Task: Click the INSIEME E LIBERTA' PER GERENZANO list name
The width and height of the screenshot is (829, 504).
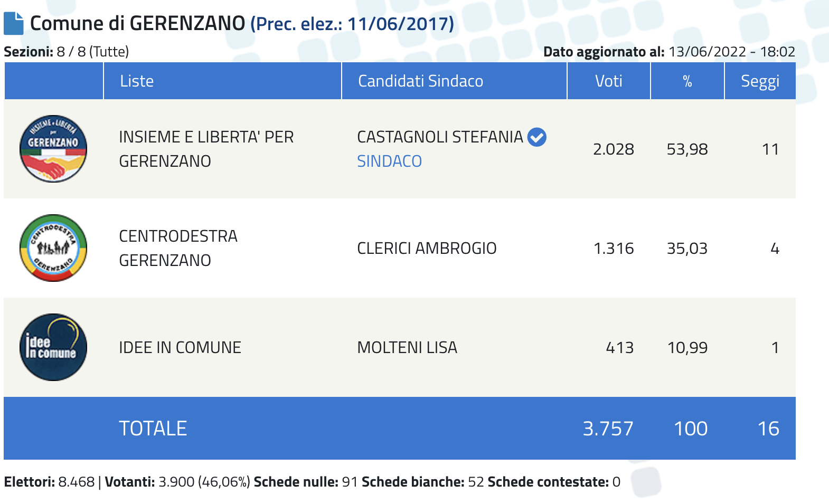Action: (206, 149)
